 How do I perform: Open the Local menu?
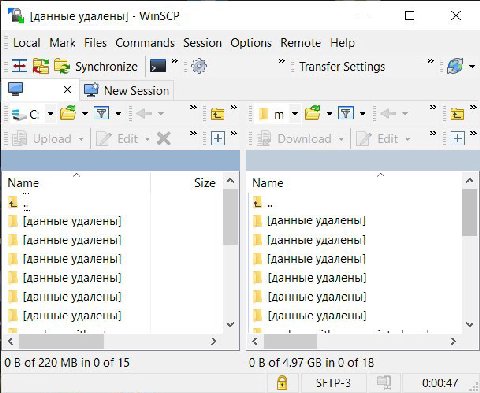point(27,43)
